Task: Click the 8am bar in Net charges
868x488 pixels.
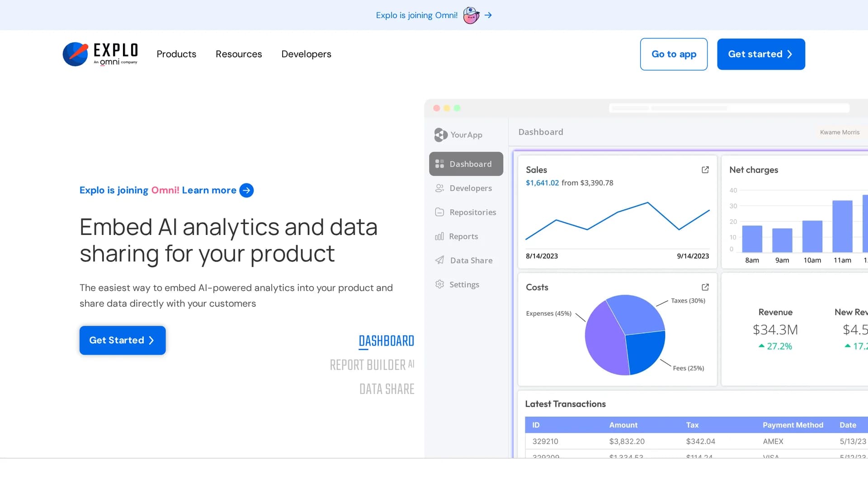Action: point(752,239)
